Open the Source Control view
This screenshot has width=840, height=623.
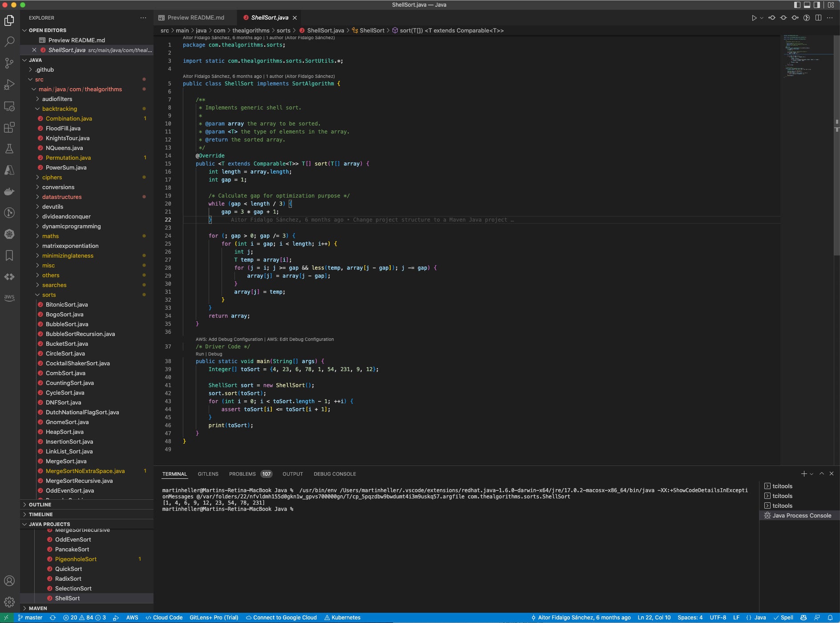(x=9, y=63)
